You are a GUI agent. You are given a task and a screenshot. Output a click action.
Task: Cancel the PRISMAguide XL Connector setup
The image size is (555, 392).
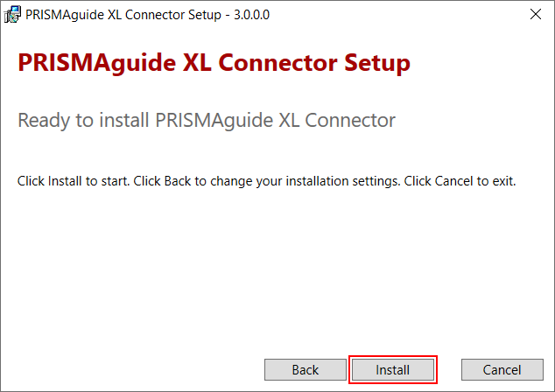pyautogui.click(x=502, y=370)
